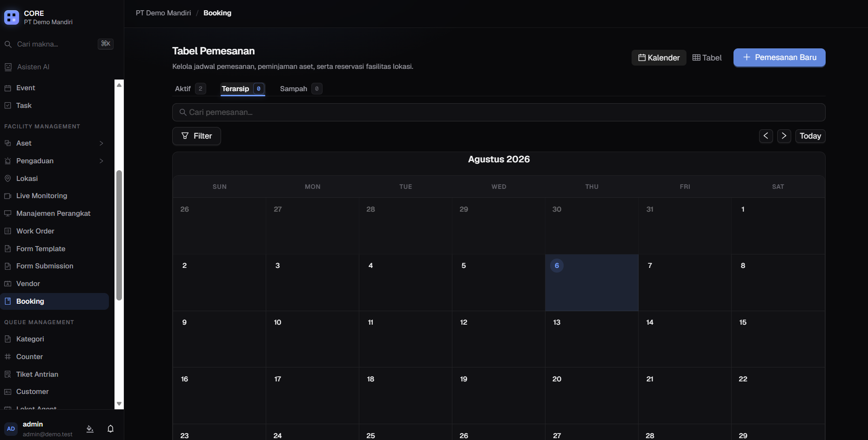Click the Event calendar icon in sidebar

click(8, 88)
